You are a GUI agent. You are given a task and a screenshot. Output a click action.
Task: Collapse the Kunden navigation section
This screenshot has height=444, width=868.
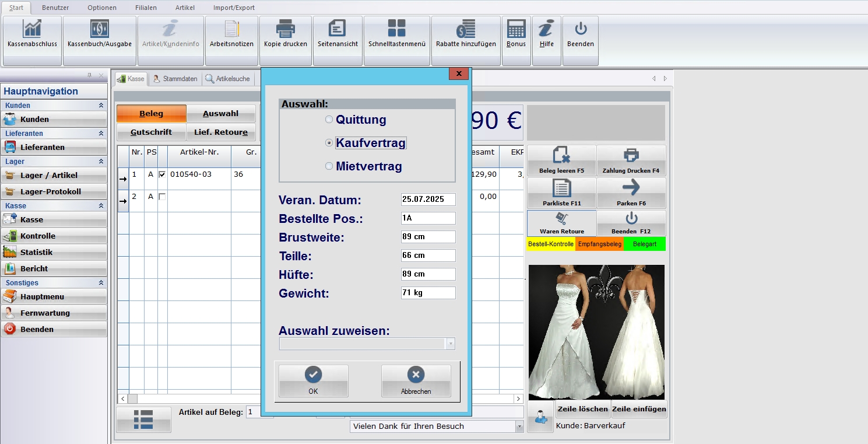click(x=101, y=106)
